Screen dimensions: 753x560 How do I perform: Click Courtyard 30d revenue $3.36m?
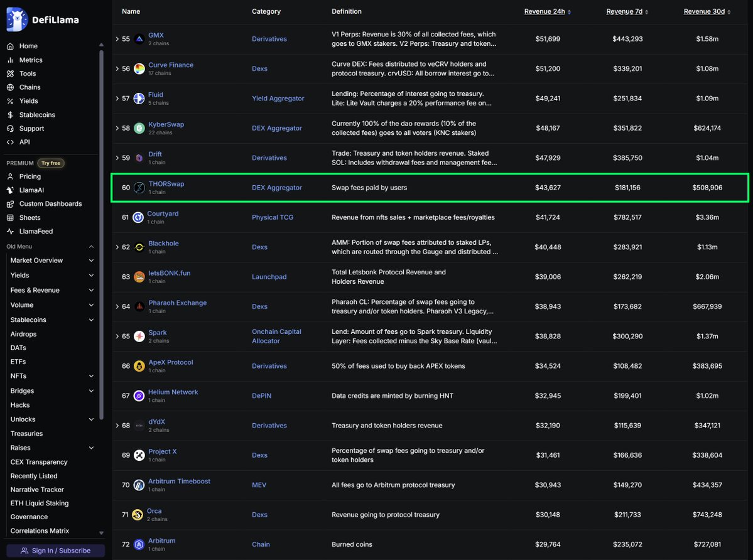pos(707,217)
